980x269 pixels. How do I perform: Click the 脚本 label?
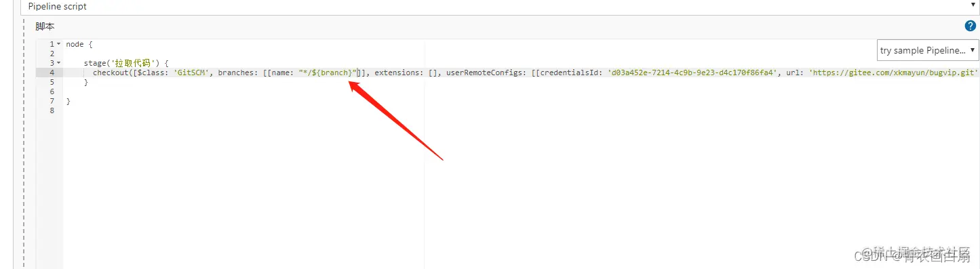45,26
